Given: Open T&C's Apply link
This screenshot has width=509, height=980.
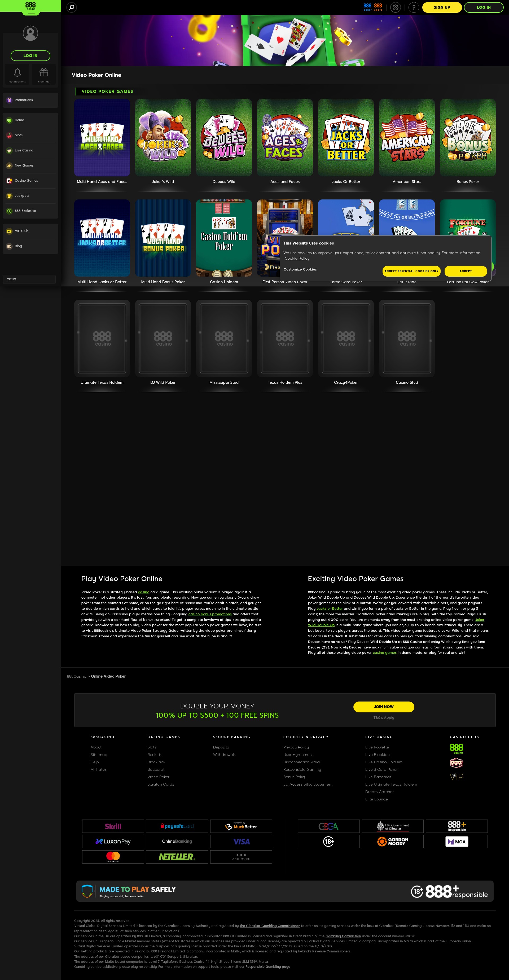Looking at the screenshot, I should coord(384,717).
